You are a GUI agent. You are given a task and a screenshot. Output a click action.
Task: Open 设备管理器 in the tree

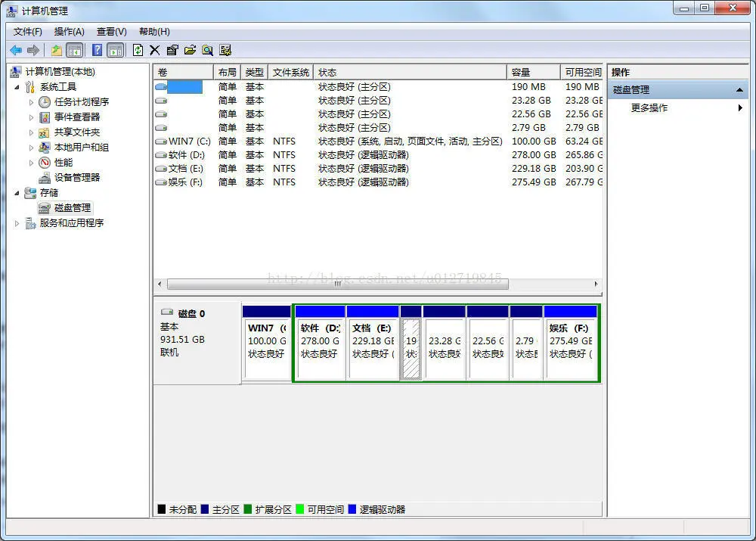click(x=76, y=178)
